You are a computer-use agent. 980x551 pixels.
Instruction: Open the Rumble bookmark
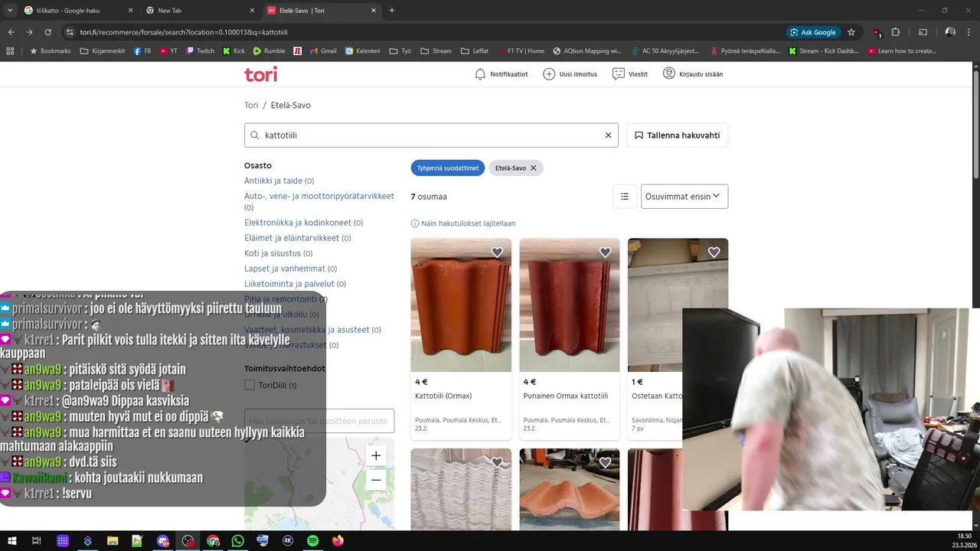[269, 51]
